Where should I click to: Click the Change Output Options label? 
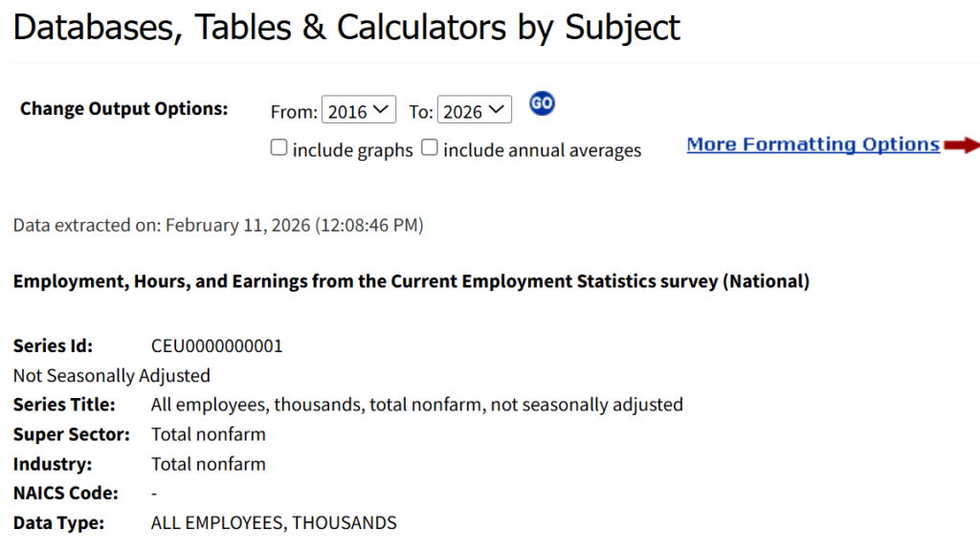tap(124, 108)
